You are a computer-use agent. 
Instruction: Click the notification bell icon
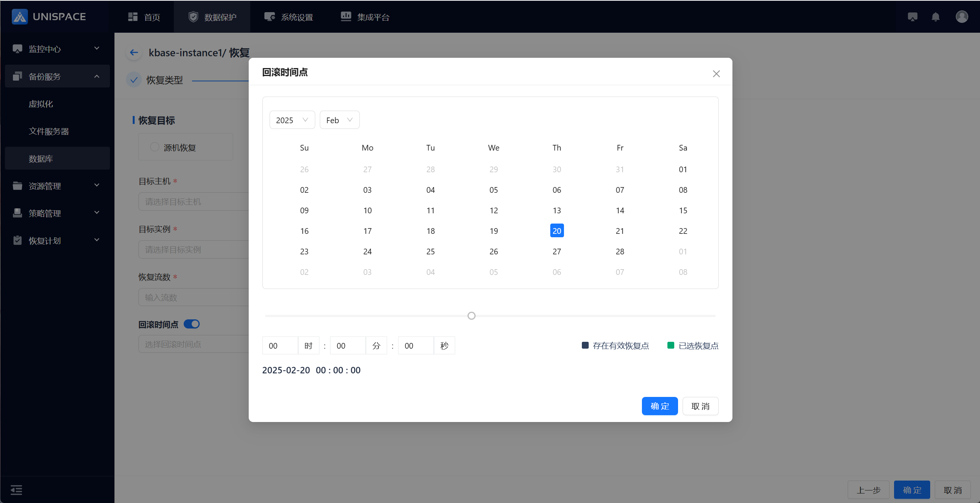[936, 17]
